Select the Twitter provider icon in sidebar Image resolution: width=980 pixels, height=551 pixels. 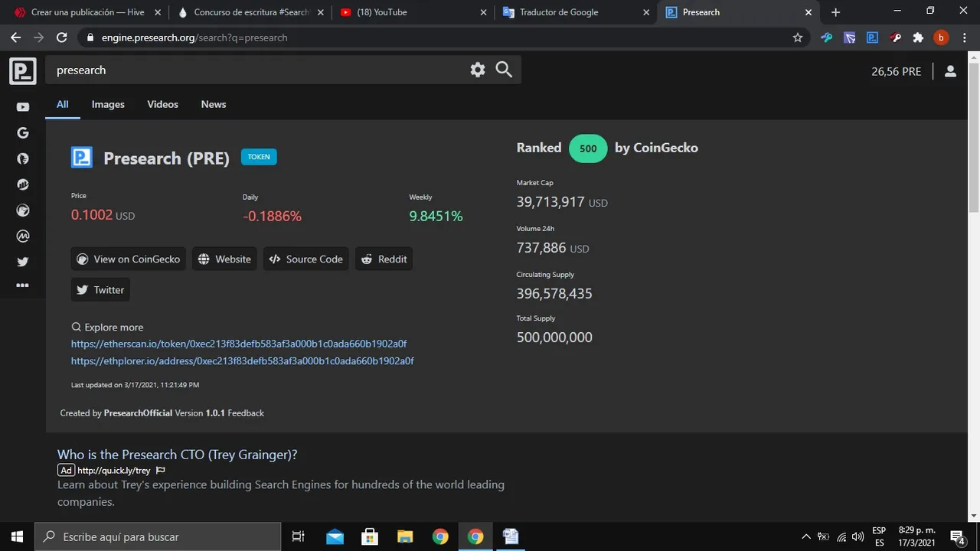(x=23, y=262)
